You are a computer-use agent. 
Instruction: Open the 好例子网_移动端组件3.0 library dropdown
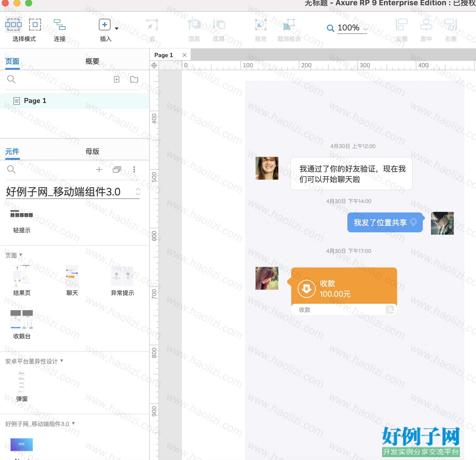73,192
